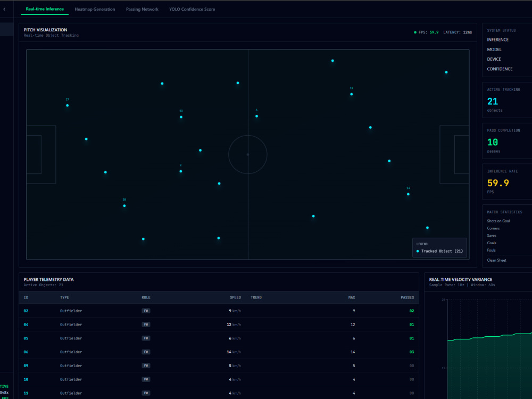Click passes count 02 for player 02
This screenshot has width=532, height=399.
coord(412,311)
